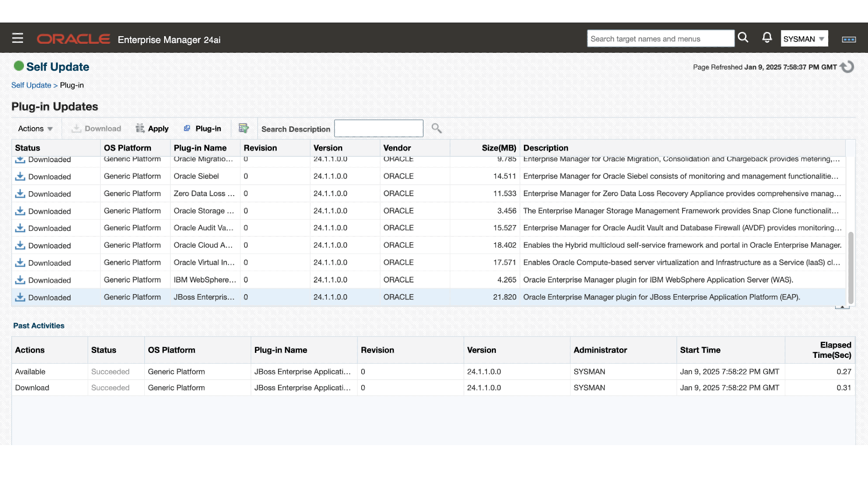Click the Plug-in toolbar button
The width and height of the screenshot is (868, 488).
click(x=203, y=129)
